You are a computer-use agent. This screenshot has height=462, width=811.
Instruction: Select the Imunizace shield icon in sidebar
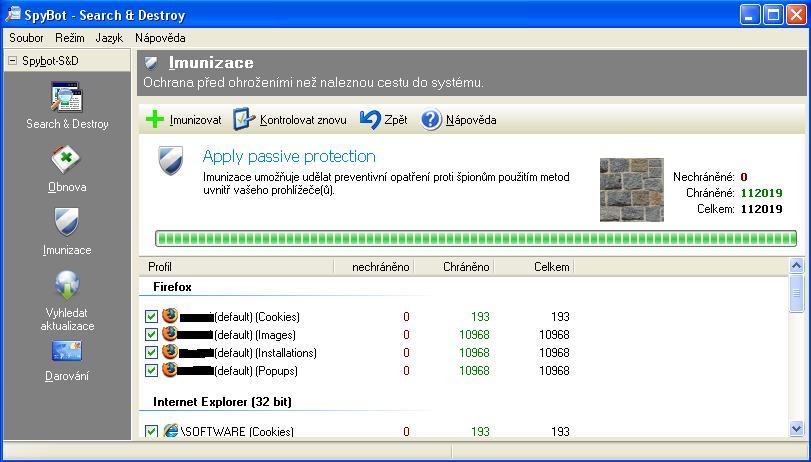[66, 222]
